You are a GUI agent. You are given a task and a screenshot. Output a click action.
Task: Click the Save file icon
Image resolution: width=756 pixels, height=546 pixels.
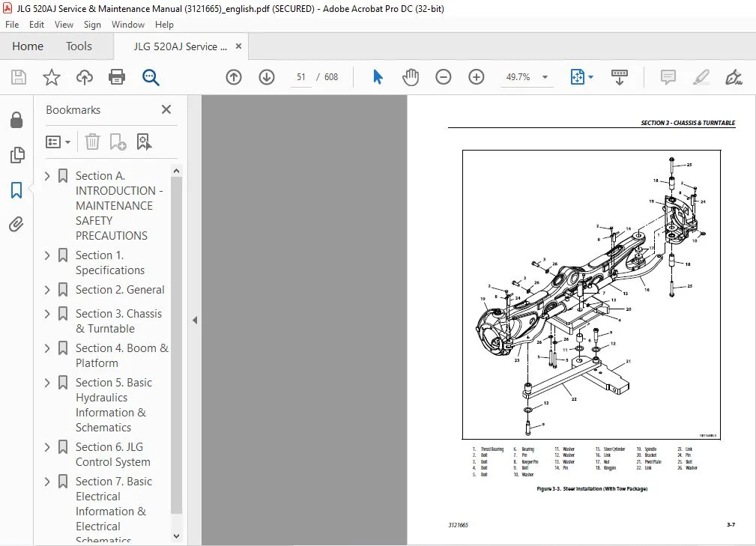19,77
